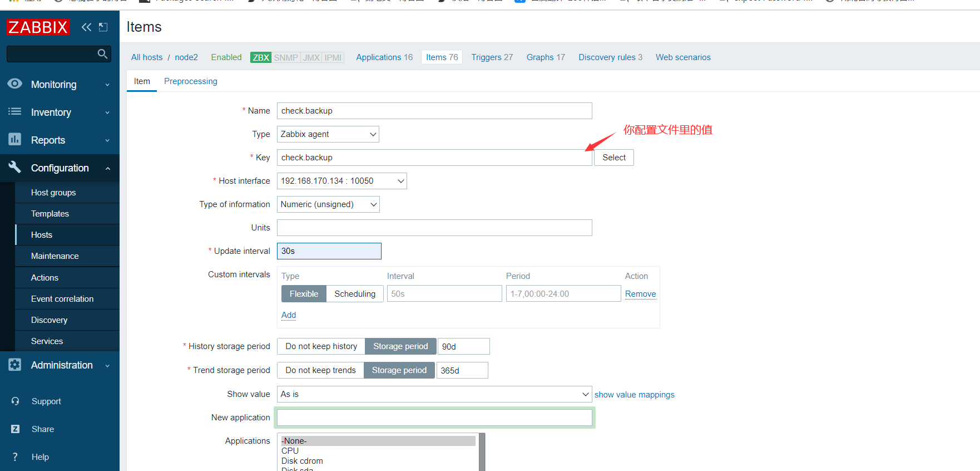
Task: Open Items 76 link
Action: [x=442, y=57]
